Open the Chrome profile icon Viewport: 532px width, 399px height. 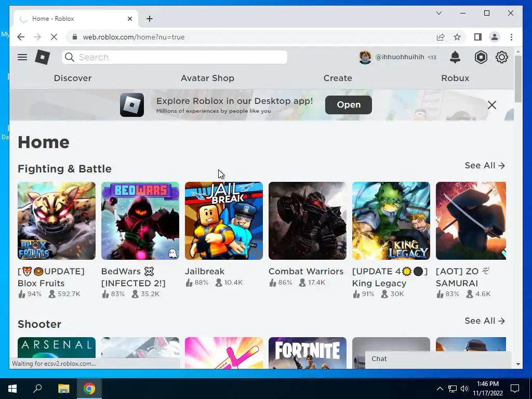pyautogui.click(x=495, y=37)
